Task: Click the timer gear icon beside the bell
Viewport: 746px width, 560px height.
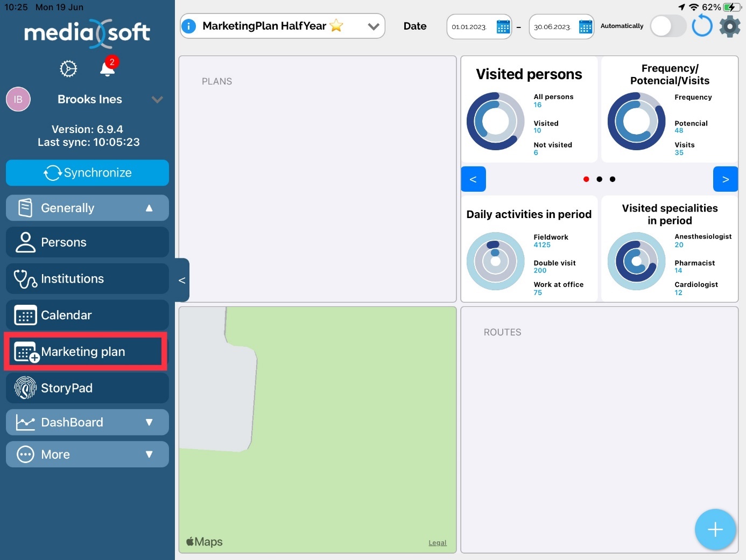Action: 68,69
